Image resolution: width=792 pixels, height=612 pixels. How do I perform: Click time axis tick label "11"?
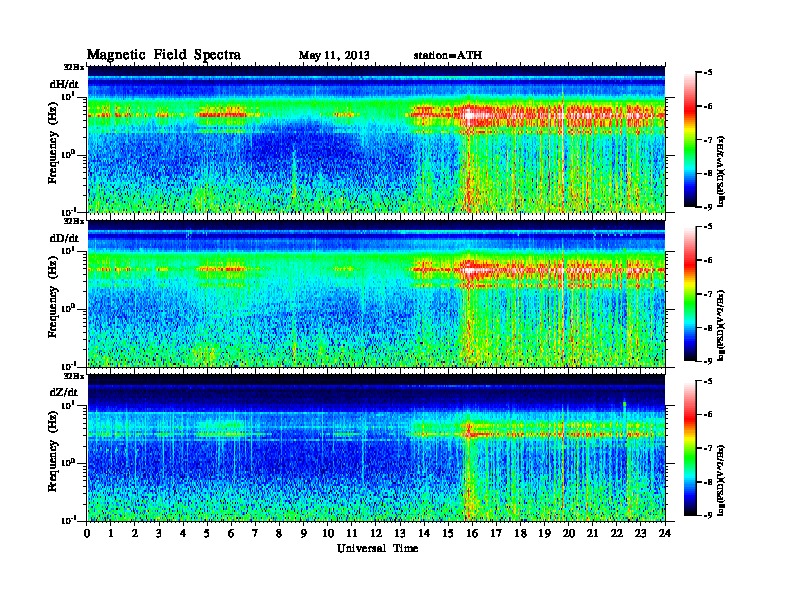click(x=352, y=533)
